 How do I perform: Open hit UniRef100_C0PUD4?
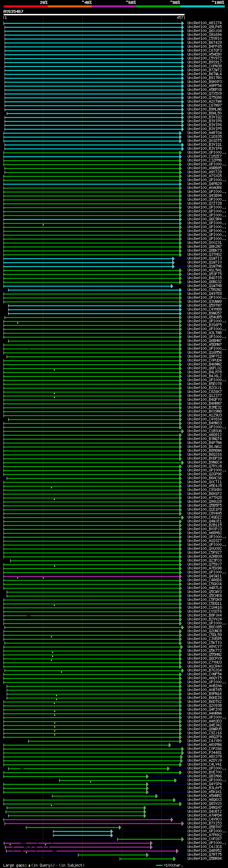click(204, 360)
